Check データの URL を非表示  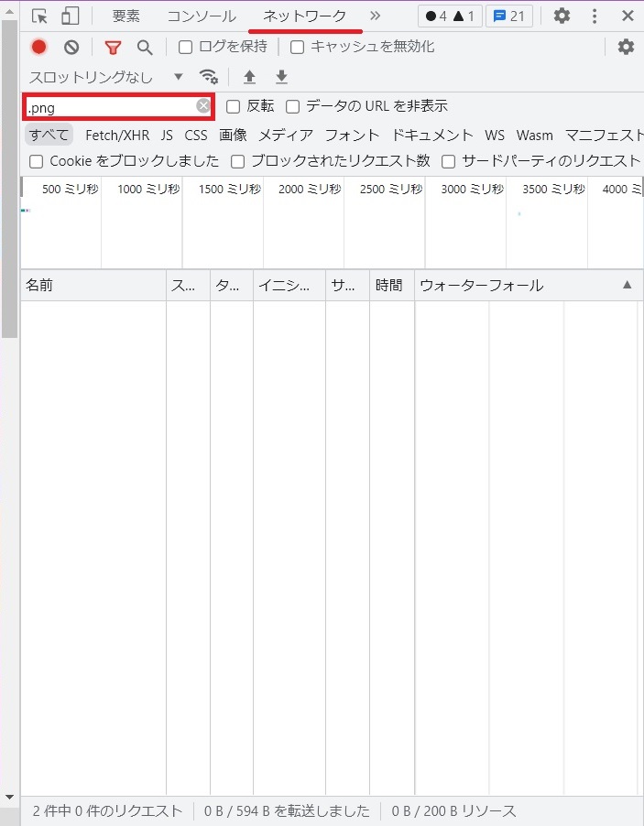click(x=292, y=107)
